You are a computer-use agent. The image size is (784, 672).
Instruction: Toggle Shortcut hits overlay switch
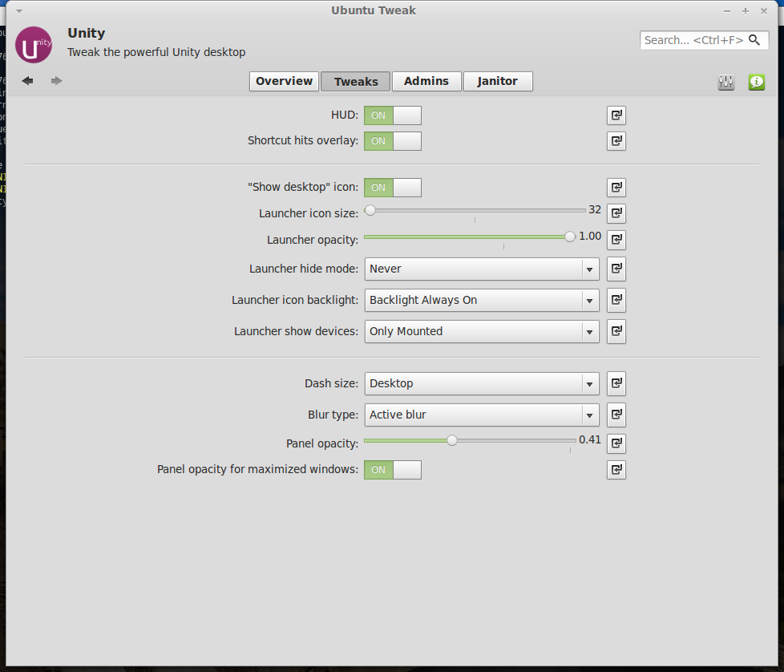click(393, 141)
